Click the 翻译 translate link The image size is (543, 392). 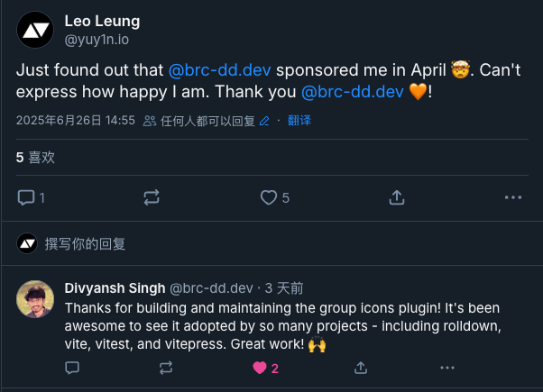coord(299,121)
